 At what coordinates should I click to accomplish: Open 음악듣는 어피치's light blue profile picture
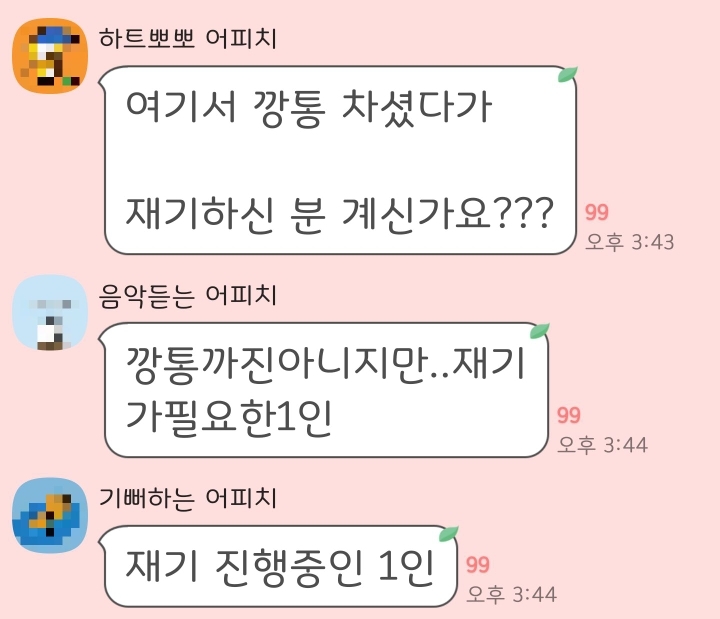pos(50,313)
